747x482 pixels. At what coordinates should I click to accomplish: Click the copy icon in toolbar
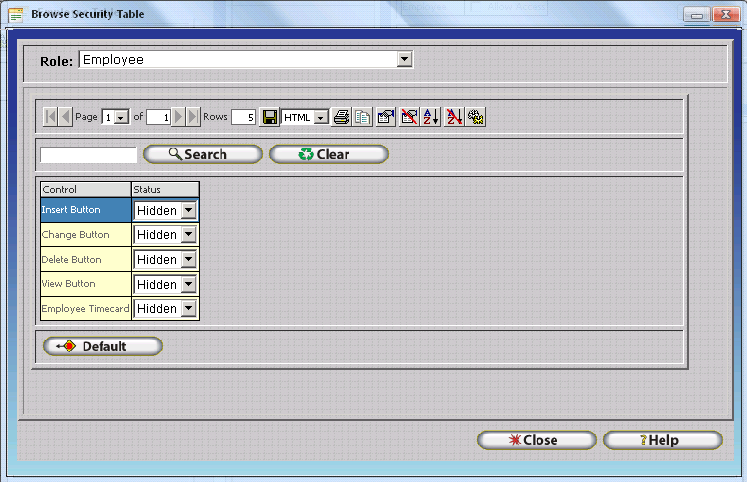click(362, 117)
